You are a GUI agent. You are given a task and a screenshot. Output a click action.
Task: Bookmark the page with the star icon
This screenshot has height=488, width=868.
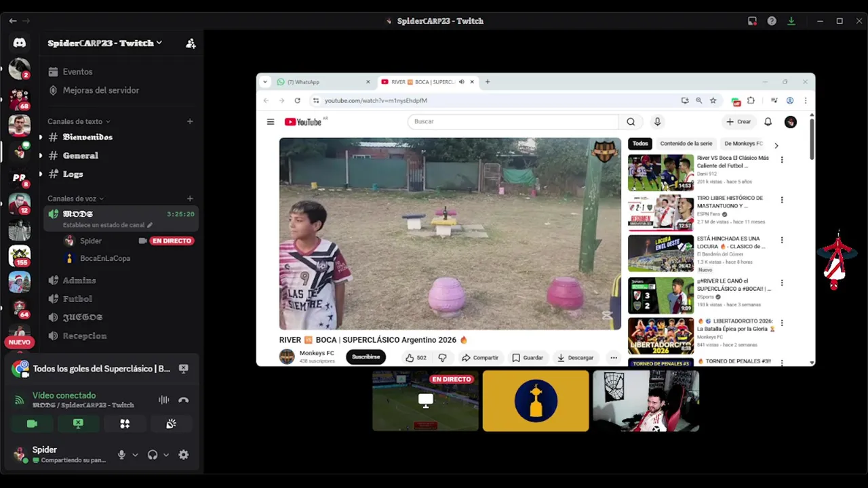[x=713, y=100]
